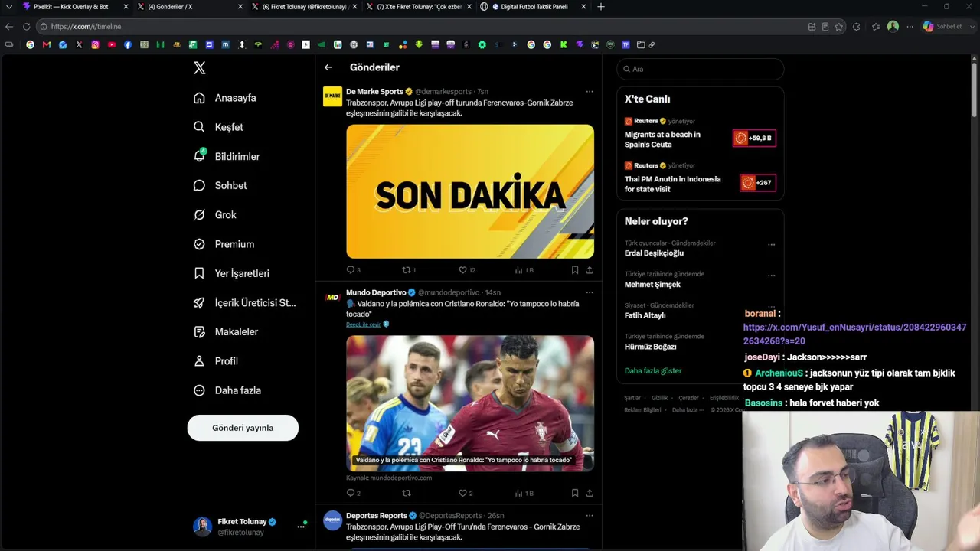Share the De Marke Sports post
This screenshot has width=980, height=551.
tap(590, 270)
